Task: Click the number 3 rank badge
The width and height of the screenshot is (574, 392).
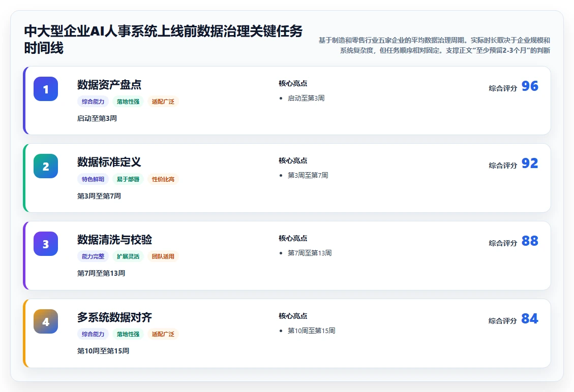Action: (46, 244)
